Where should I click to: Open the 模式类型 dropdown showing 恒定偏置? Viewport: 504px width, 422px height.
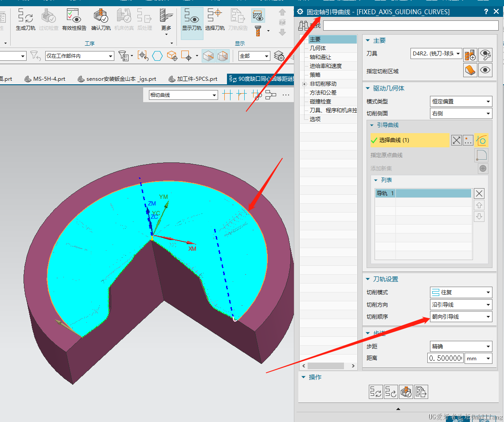pos(461,102)
